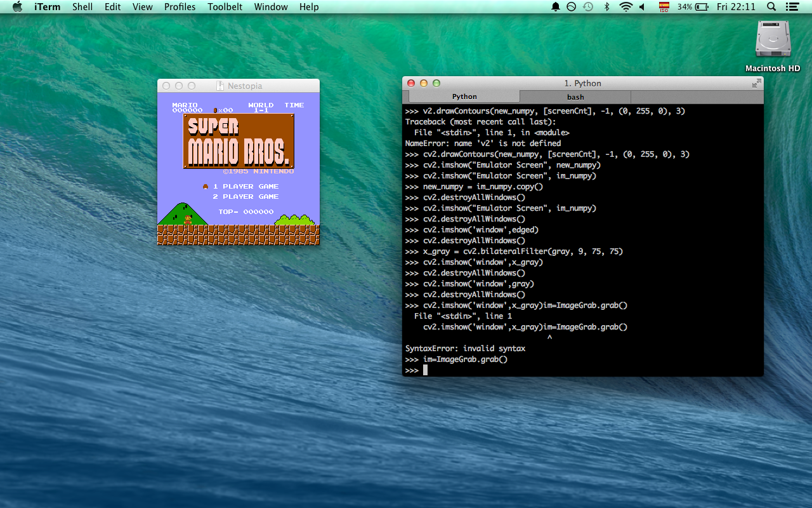Enter fullscreen using iTerm's double-arrow icon
The width and height of the screenshot is (812, 508).
click(x=757, y=83)
